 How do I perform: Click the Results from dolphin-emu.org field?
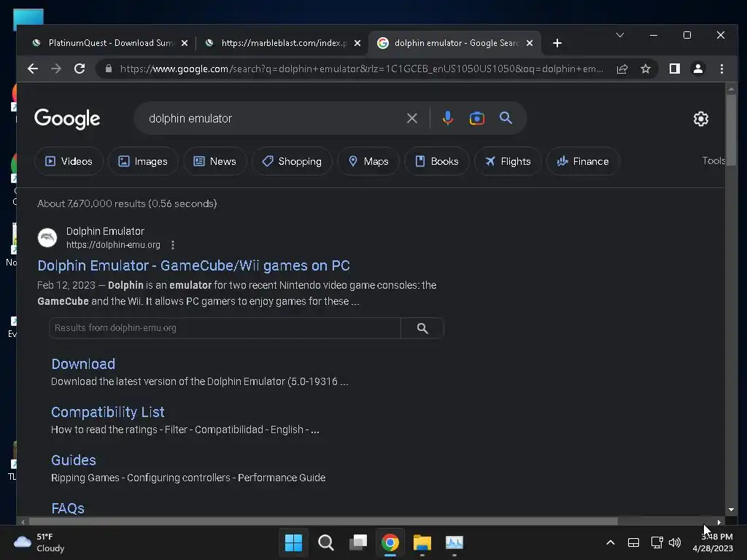(x=225, y=328)
